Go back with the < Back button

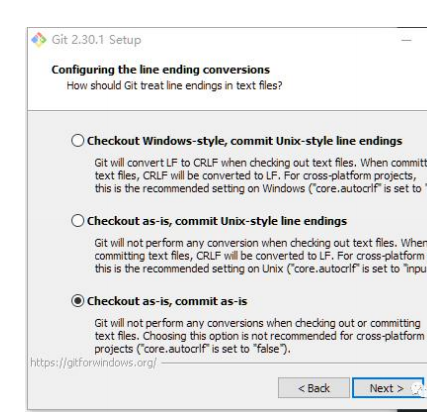(314, 388)
